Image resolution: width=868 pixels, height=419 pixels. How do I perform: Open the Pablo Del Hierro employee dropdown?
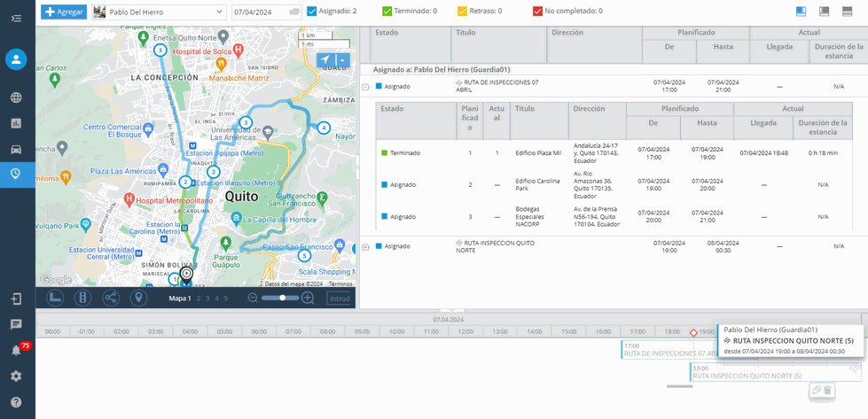(x=159, y=12)
